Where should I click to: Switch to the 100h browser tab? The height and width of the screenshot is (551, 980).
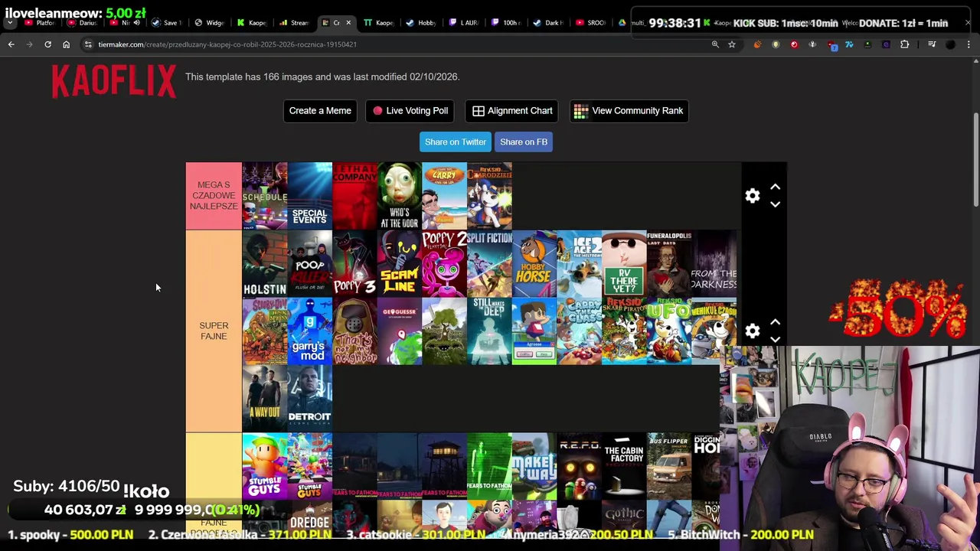pyautogui.click(x=505, y=22)
